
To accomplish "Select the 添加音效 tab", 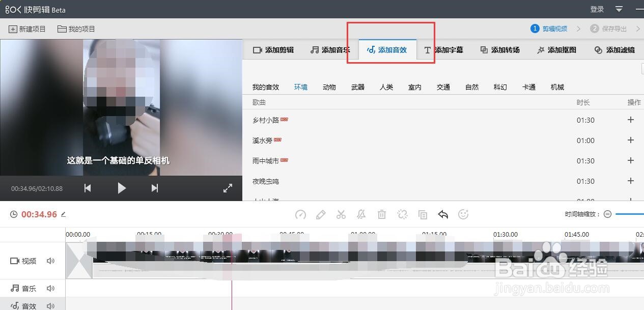I will pyautogui.click(x=387, y=50).
